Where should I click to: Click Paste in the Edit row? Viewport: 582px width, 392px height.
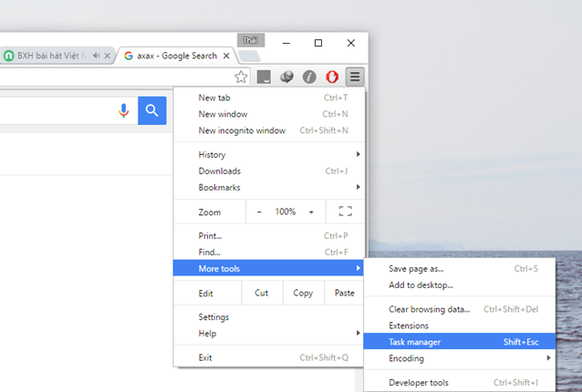point(345,293)
